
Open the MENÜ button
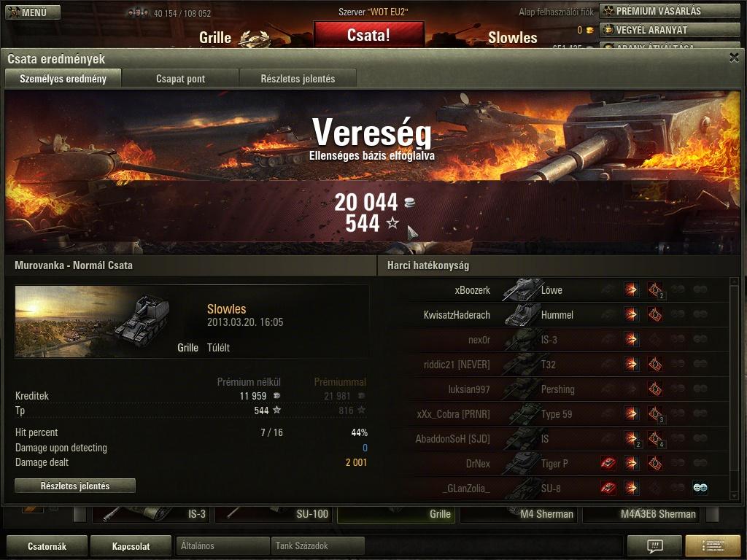click(33, 12)
